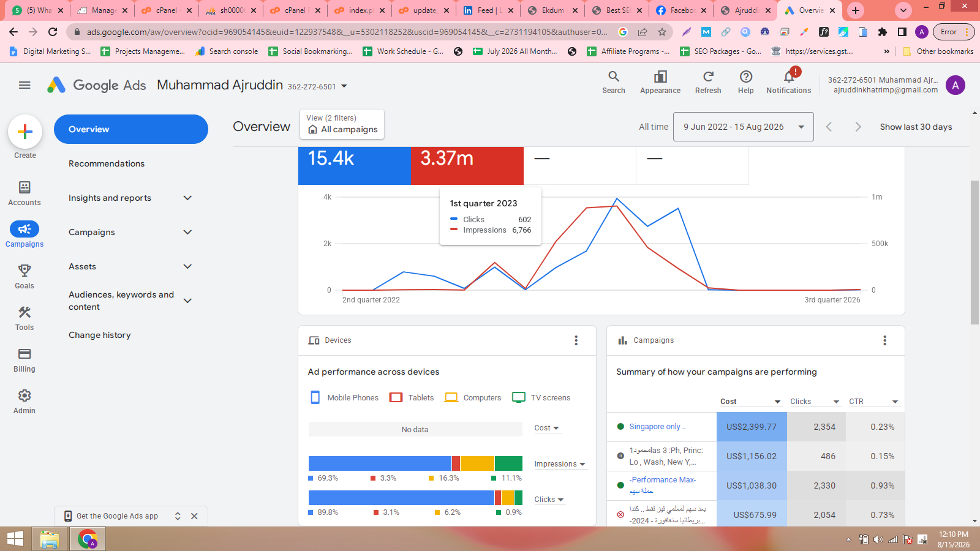
Task: Close the Ekdum browser tab
Action: [x=575, y=10]
